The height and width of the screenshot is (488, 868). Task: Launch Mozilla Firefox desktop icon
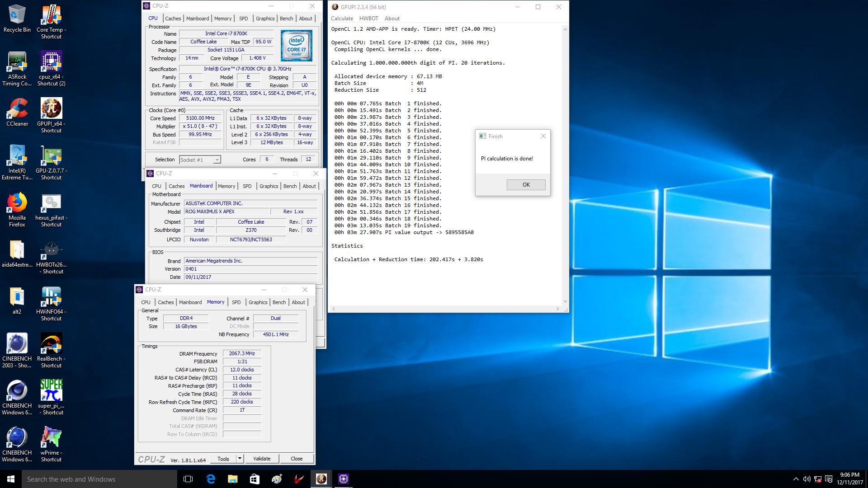(17, 210)
